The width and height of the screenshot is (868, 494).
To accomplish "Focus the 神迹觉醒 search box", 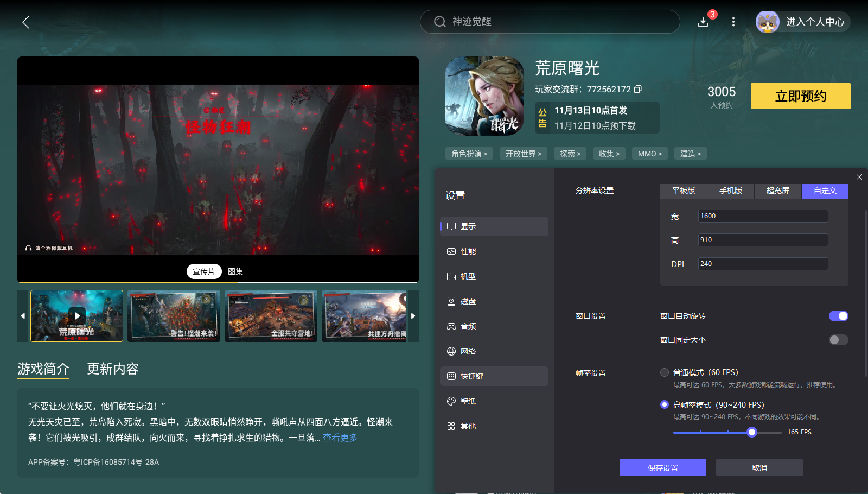I will [x=550, y=22].
